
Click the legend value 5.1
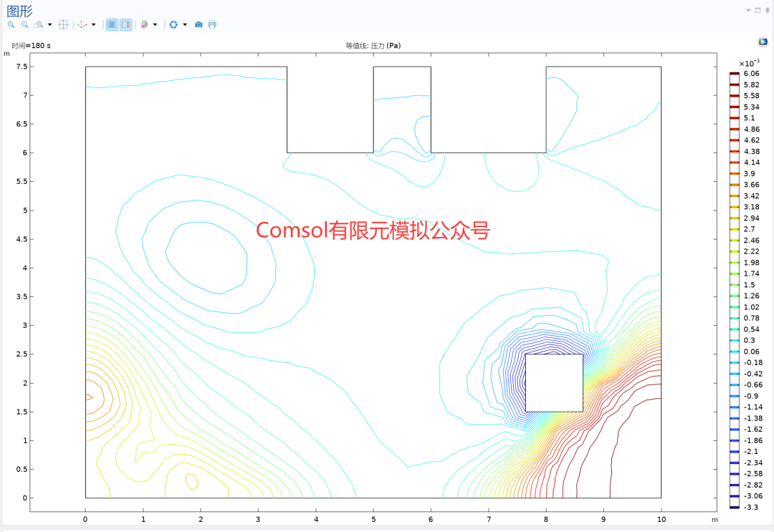coord(749,118)
